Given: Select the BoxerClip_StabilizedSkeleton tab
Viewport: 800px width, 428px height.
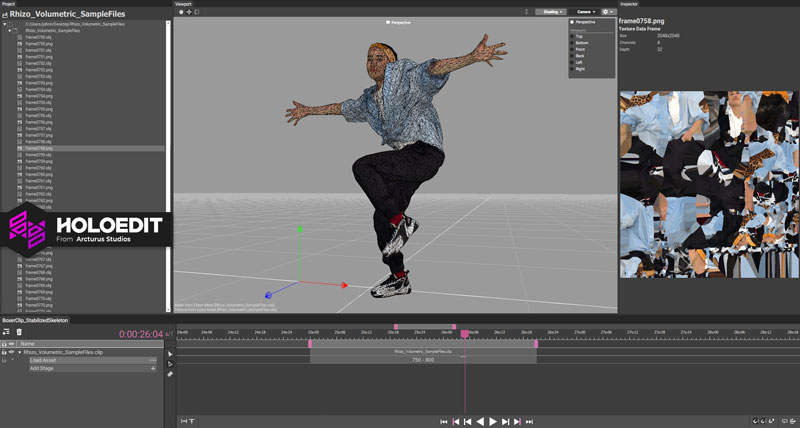Looking at the screenshot, I should click(33, 321).
